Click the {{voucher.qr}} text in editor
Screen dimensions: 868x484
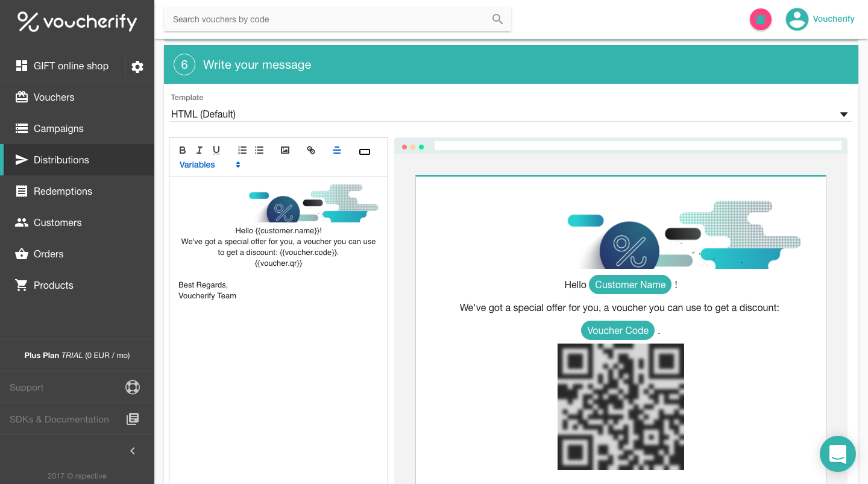[x=278, y=263]
